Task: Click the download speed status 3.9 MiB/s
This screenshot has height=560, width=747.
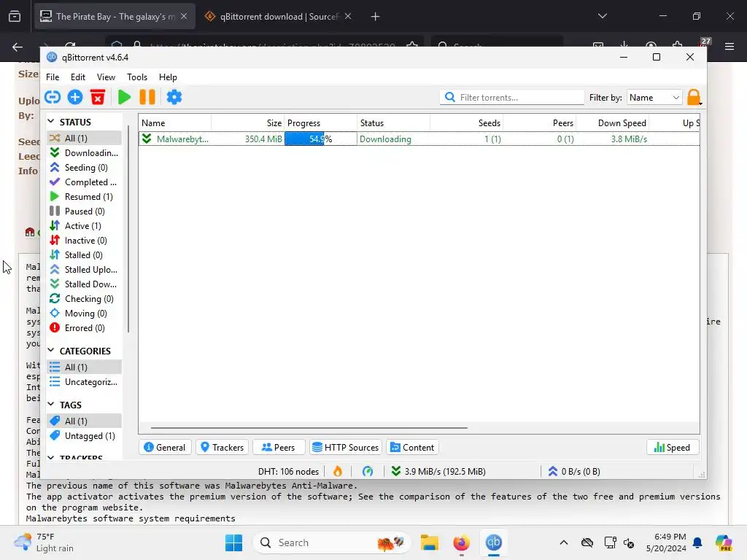Action: click(438, 472)
